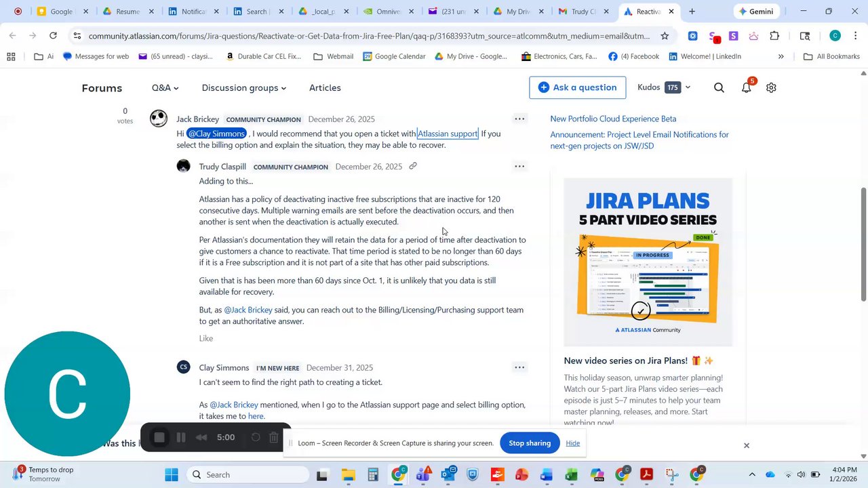This screenshot has height=488, width=868.
Task: Copy link icon beside Trudy Claspill's reply date
Action: tap(412, 166)
